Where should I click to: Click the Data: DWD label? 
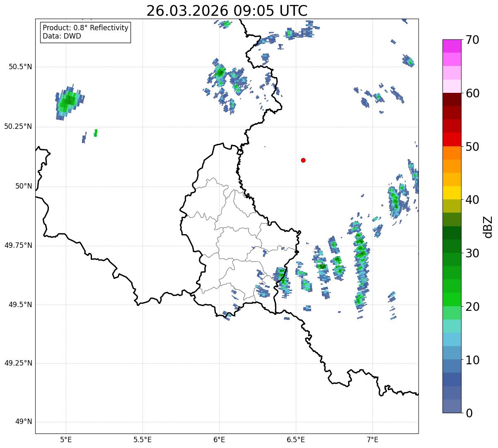click(x=62, y=36)
